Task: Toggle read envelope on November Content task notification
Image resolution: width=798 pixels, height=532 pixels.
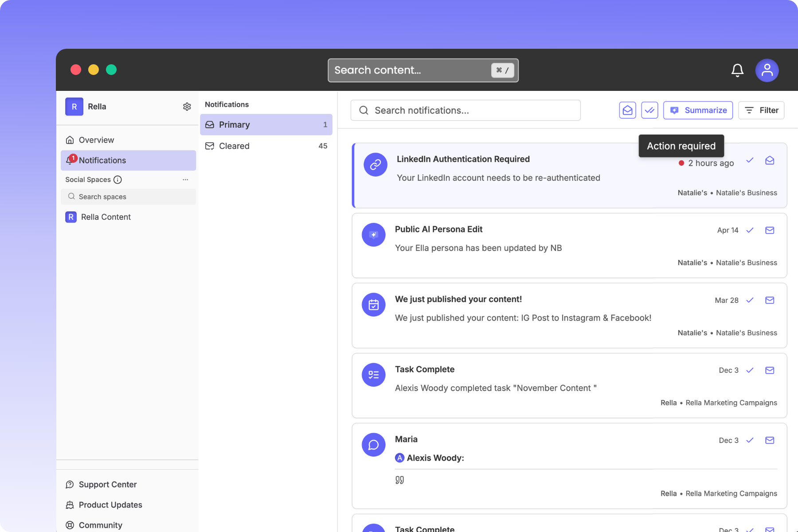Action: click(x=770, y=370)
